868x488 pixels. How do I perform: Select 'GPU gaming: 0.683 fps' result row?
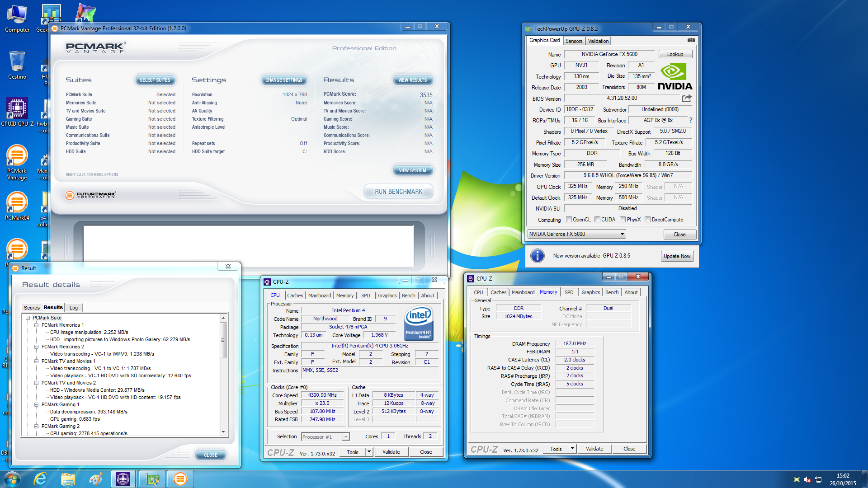pyautogui.click(x=75, y=419)
